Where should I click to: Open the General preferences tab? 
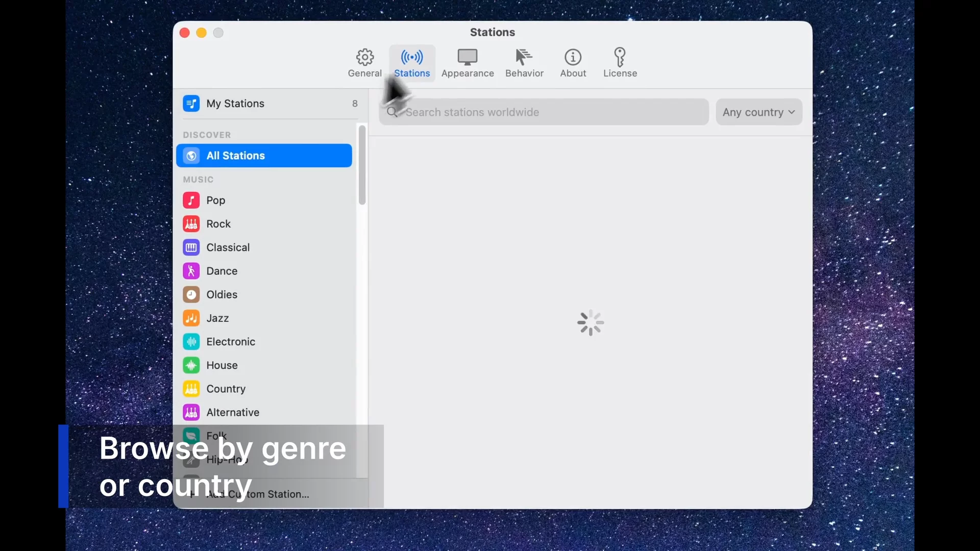364,63
